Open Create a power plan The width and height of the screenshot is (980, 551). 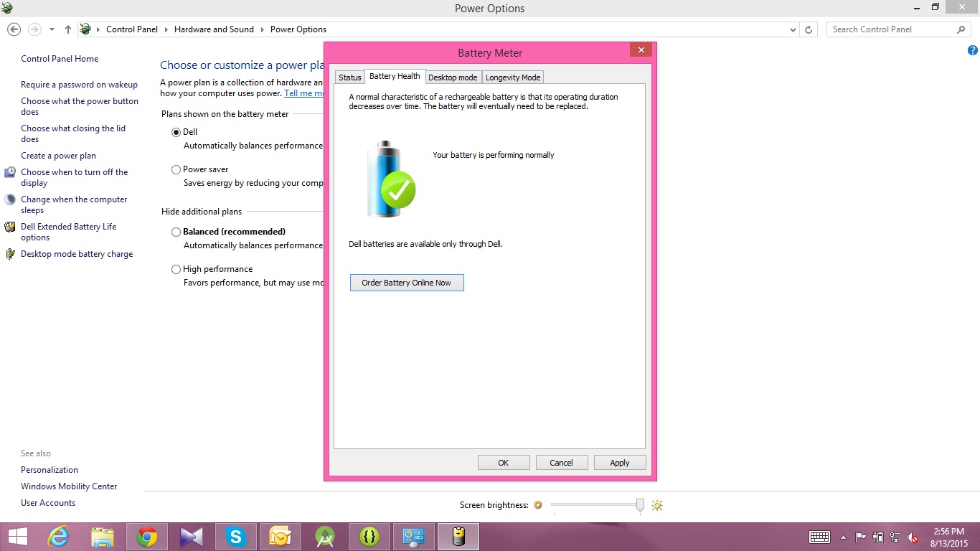tap(58, 156)
